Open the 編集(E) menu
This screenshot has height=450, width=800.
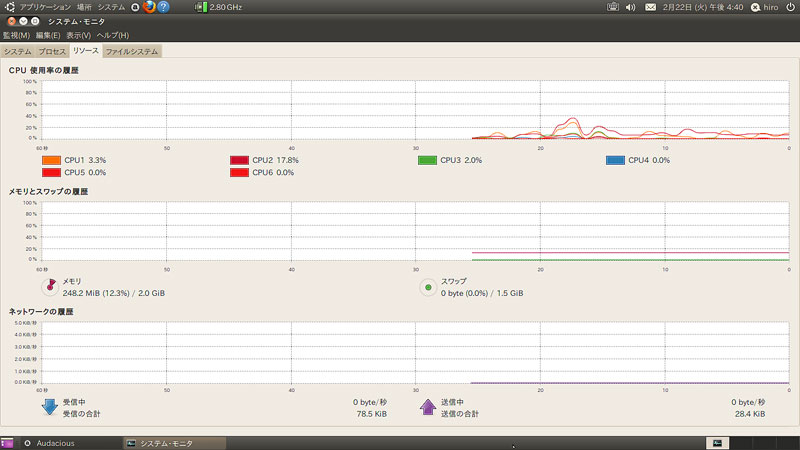48,36
